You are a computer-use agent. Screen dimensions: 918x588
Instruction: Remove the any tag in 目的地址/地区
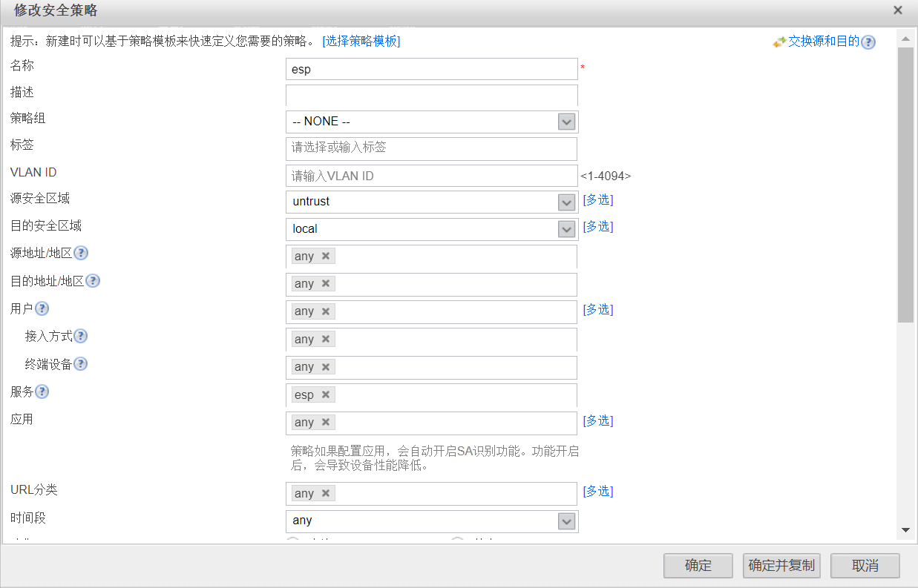[x=326, y=283]
